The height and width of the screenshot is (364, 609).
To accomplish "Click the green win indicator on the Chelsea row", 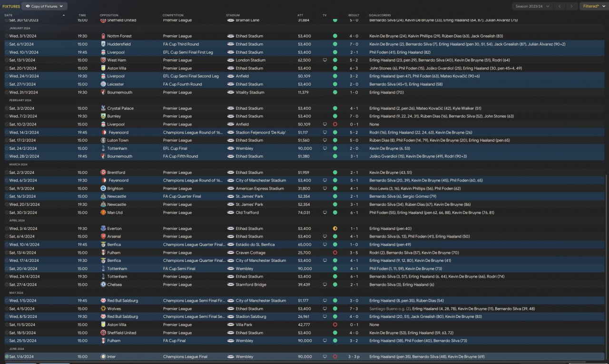I will 335,285.
